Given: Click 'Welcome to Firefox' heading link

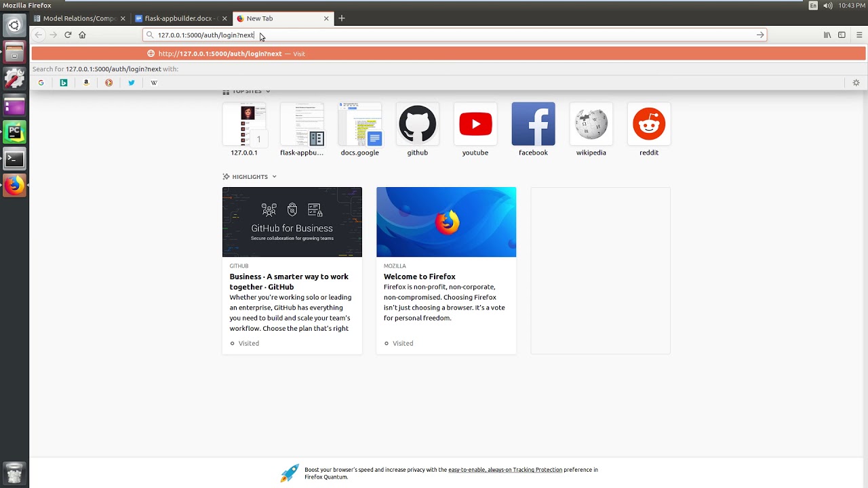Looking at the screenshot, I should pyautogui.click(x=420, y=277).
